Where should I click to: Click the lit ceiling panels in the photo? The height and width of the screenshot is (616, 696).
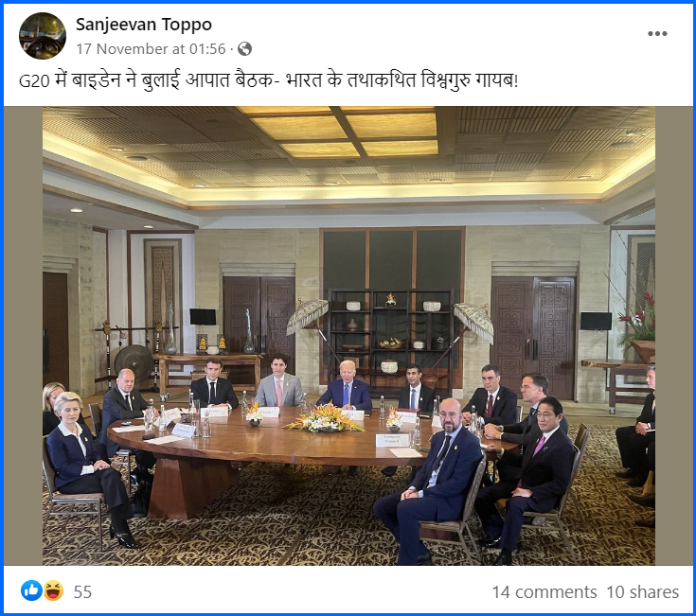[x=345, y=132]
